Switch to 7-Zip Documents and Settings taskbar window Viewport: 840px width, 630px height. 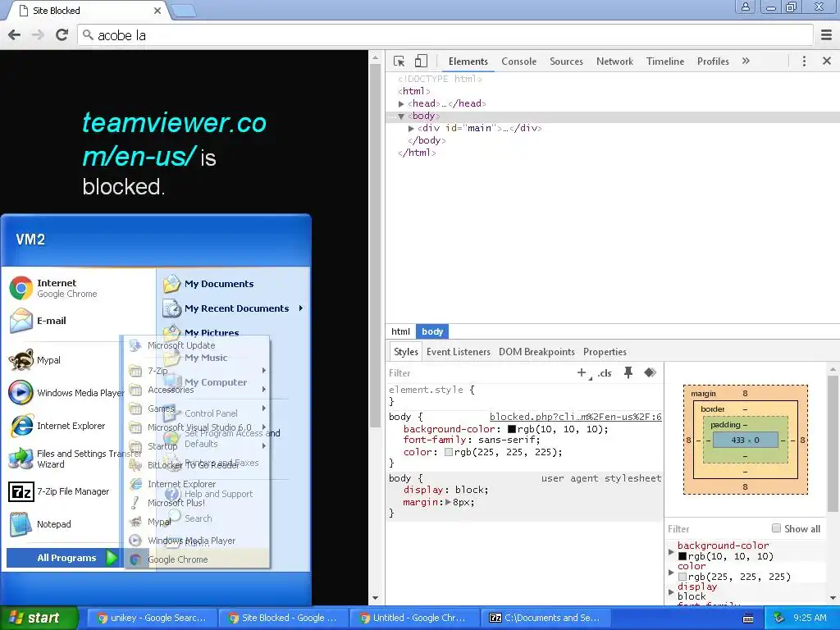(x=545, y=618)
